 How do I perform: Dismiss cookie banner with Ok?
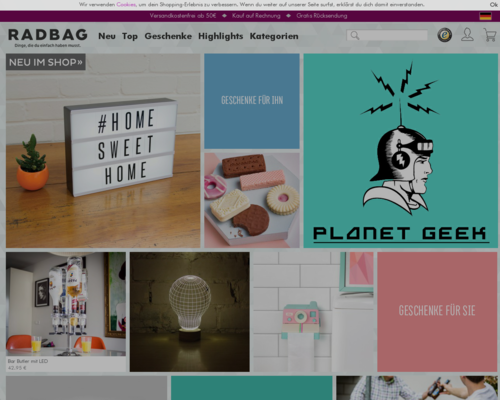[494, 5]
